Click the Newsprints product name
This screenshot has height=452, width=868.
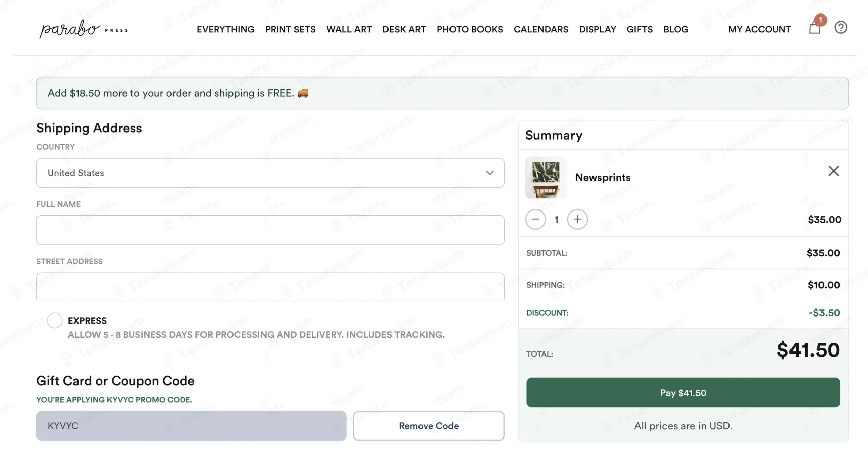coord(602,177)
